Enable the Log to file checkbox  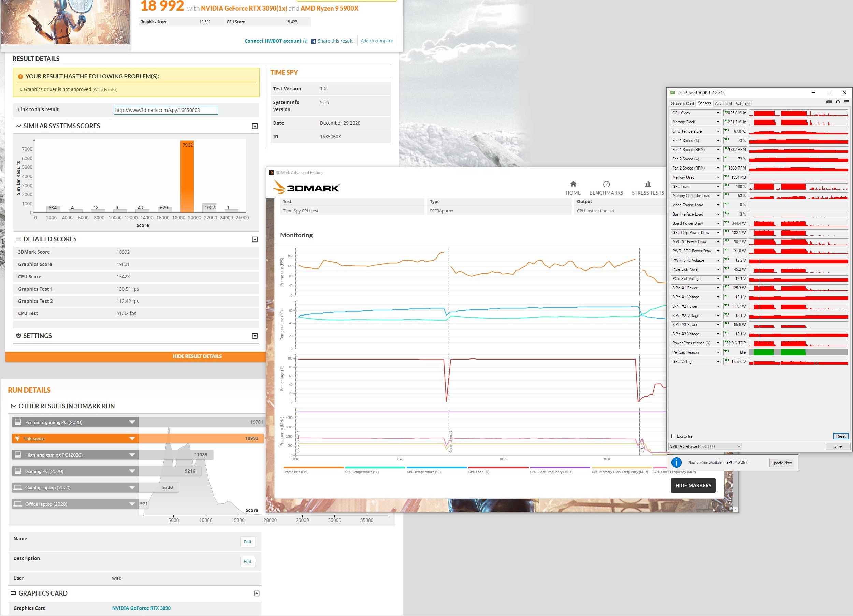click(x=673, y=436)
